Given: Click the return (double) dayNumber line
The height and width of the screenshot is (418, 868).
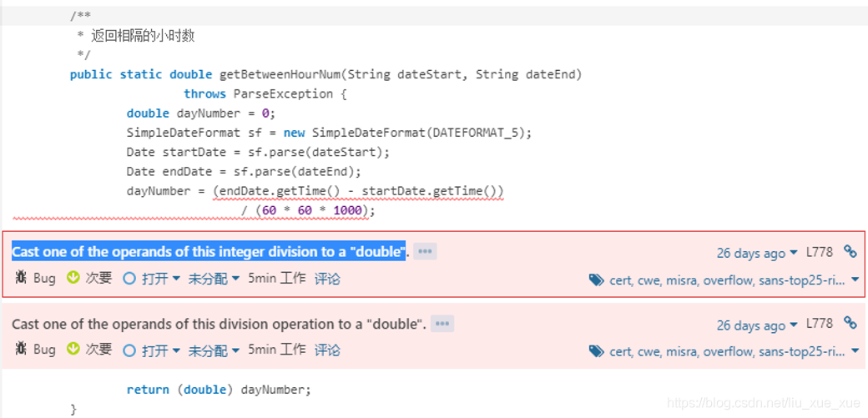Looking at the screenshot, I should coord(220,390).
